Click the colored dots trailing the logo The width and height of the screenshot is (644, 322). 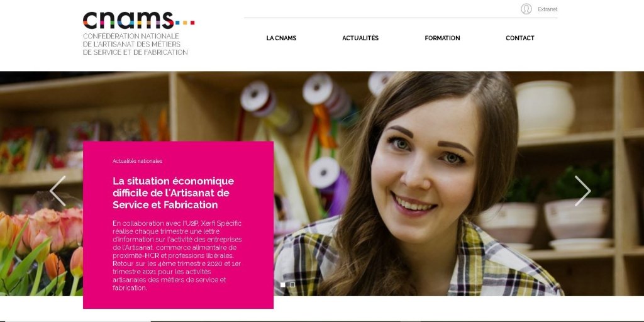184,23
